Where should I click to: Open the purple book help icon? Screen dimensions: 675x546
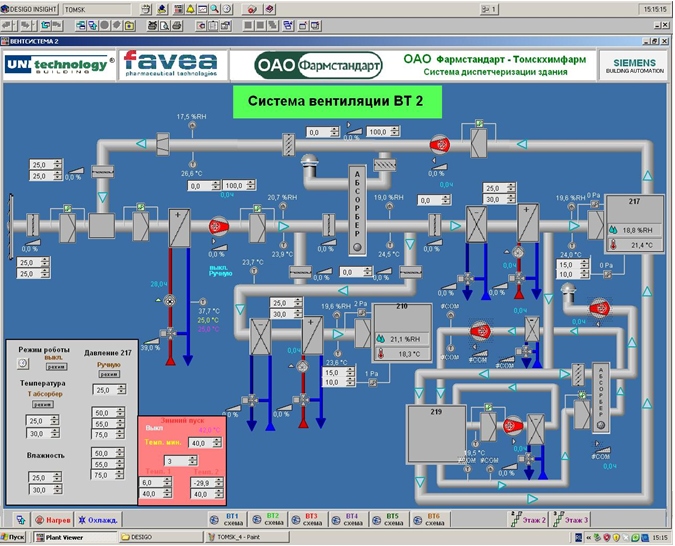[x=269, y=9]
